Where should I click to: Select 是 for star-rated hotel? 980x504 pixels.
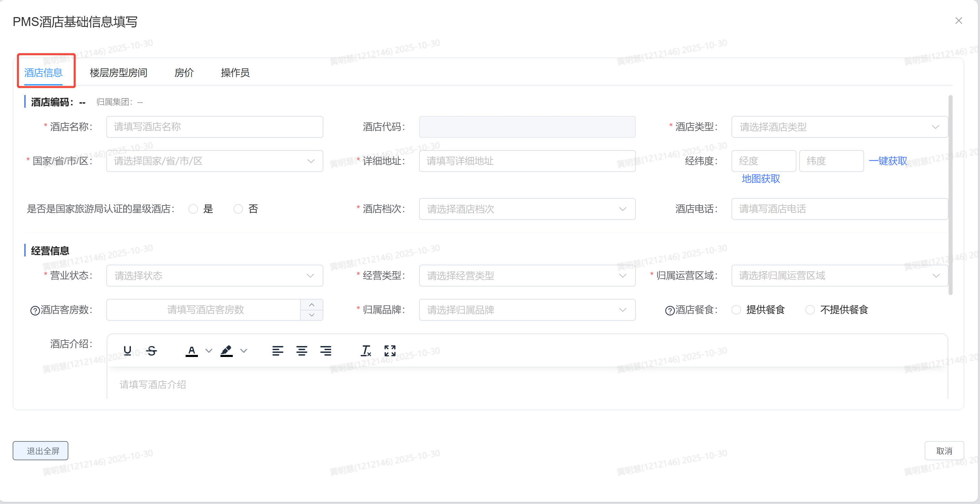pyautogui.click(x=193, y=209)
